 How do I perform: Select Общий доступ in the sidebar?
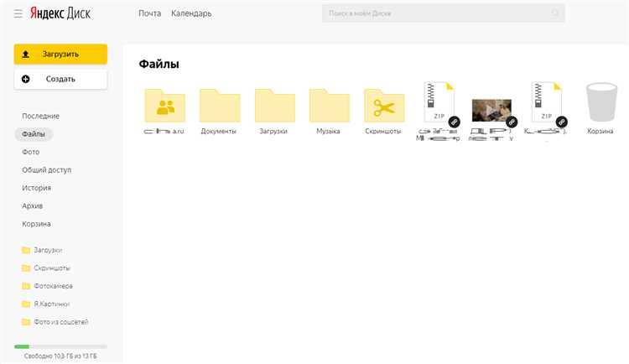point(46,169)
